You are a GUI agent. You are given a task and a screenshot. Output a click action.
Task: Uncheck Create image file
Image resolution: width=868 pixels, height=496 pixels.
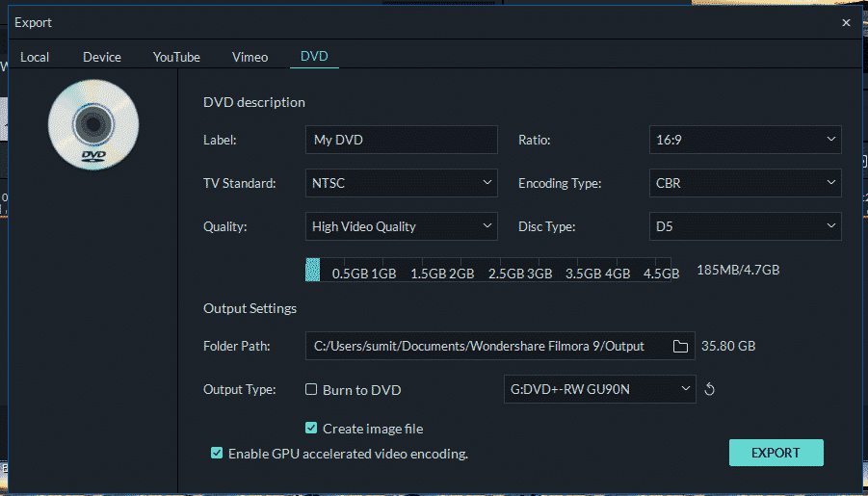(x=311, y=428)
